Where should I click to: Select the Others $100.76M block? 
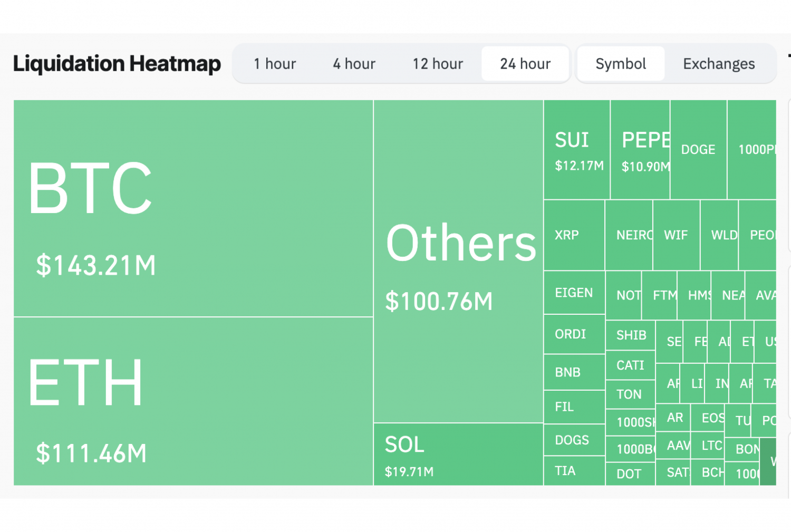[458, 261]
